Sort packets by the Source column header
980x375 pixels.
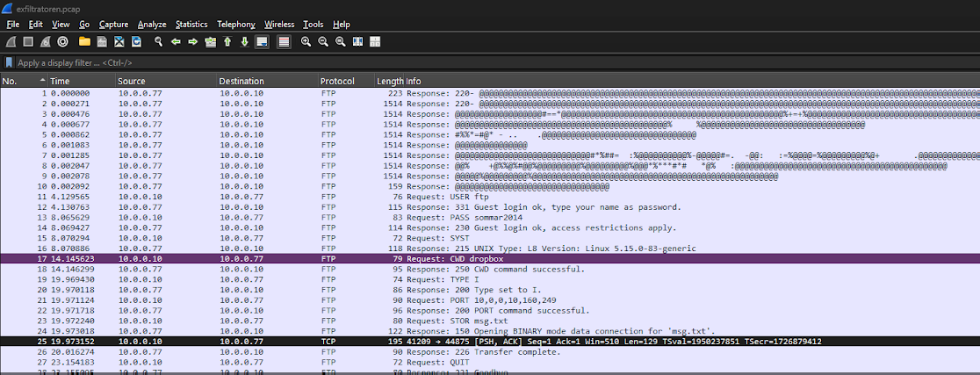(x=166, y=82)
